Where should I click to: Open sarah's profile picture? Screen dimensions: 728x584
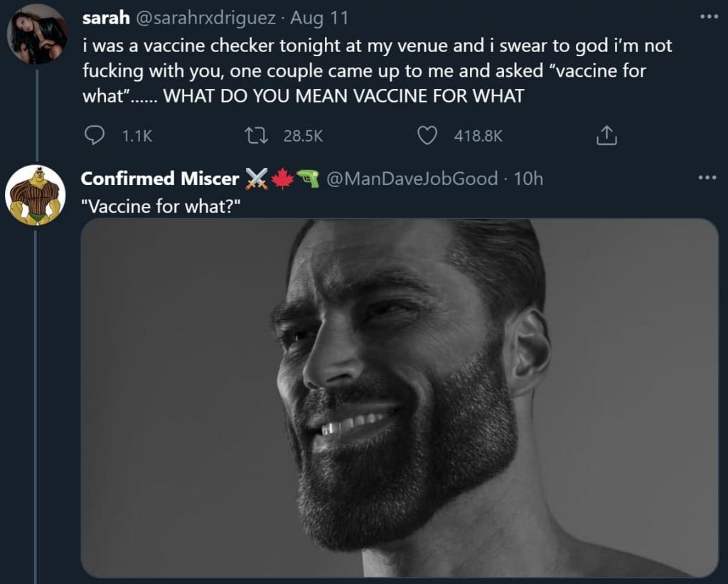coord(37,33)
